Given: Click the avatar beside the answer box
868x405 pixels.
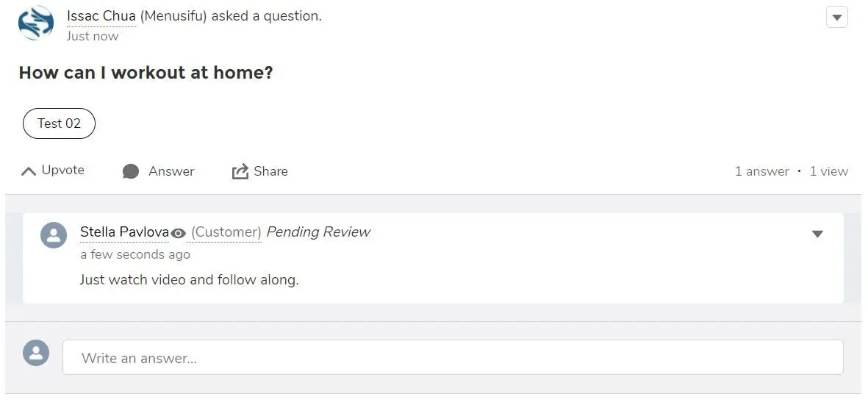Looking at the screenshot, I should tap(36, 352).
